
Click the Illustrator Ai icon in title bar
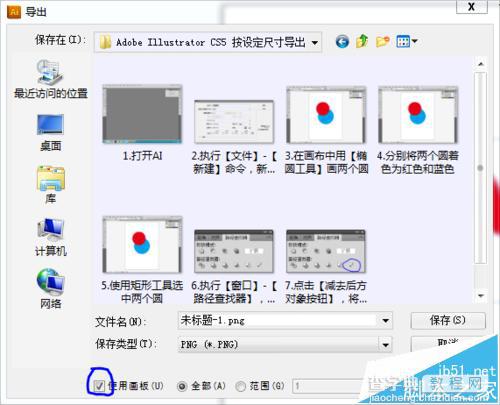click(14, 12)
